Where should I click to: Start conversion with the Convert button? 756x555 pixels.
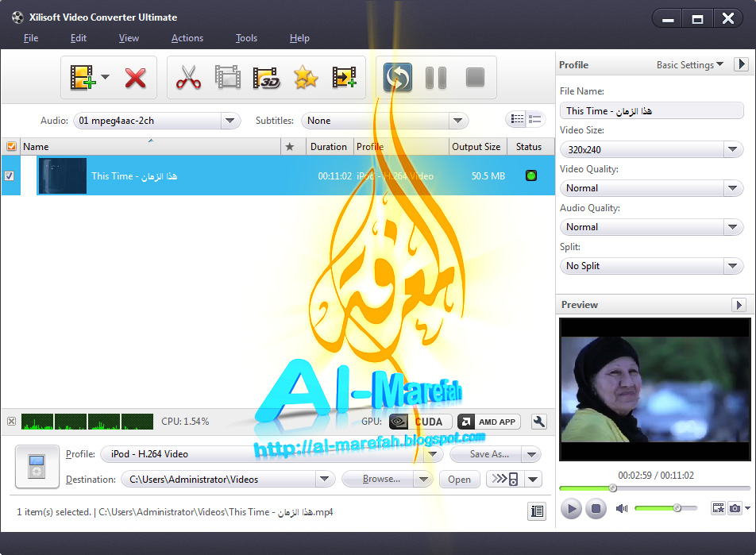coord(398,77)
